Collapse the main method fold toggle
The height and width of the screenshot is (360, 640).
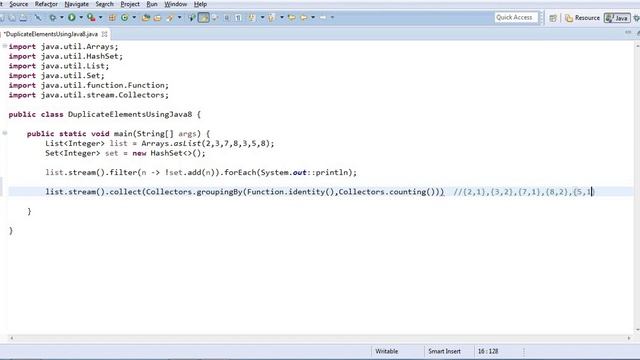pos(4,133)
